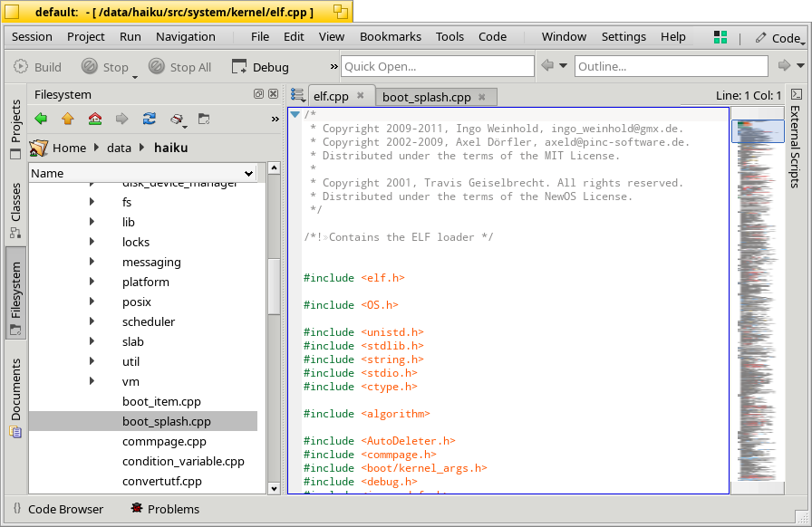
Task: Open the Problems bottom panel
Action: click(x=166, y=509)
